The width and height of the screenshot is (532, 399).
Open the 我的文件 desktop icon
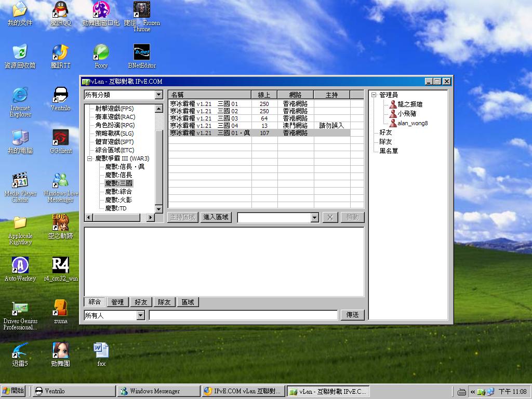pyautogui.click(x=19, y=13)
